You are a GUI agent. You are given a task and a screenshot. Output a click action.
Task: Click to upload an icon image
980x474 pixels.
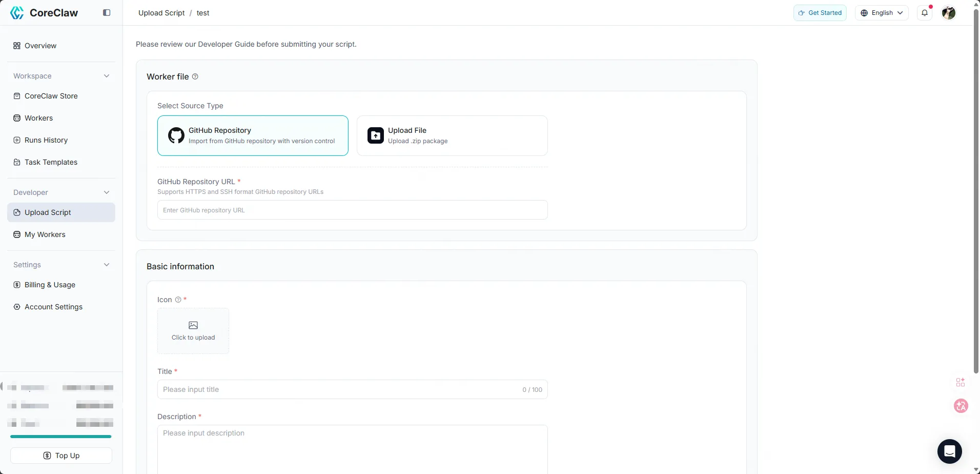(x=193, y=331)
